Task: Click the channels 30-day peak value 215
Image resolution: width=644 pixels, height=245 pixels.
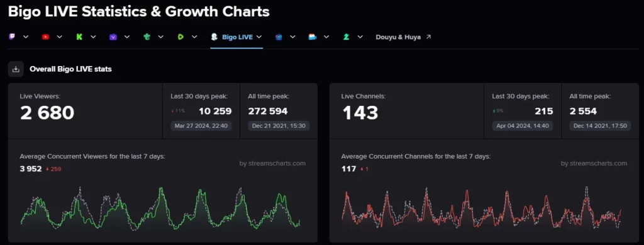Action: pyautogui.click(x=544, y=111)
